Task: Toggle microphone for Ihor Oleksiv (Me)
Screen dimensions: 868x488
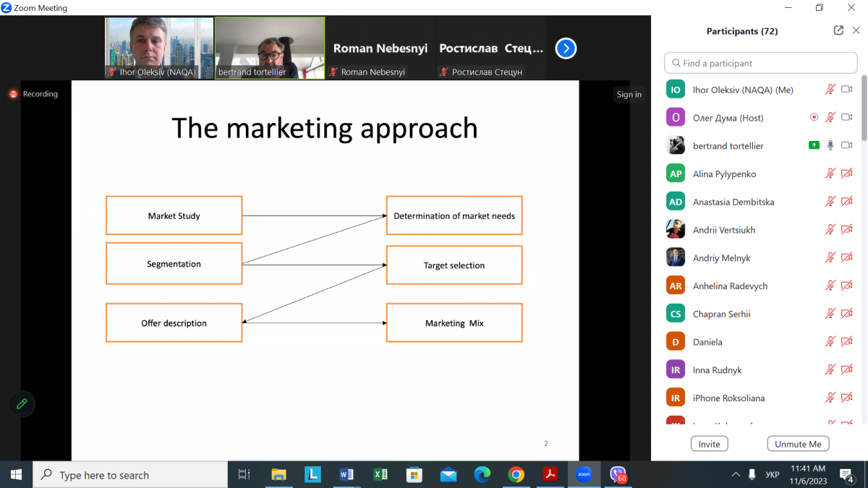Action: [830, 90]
